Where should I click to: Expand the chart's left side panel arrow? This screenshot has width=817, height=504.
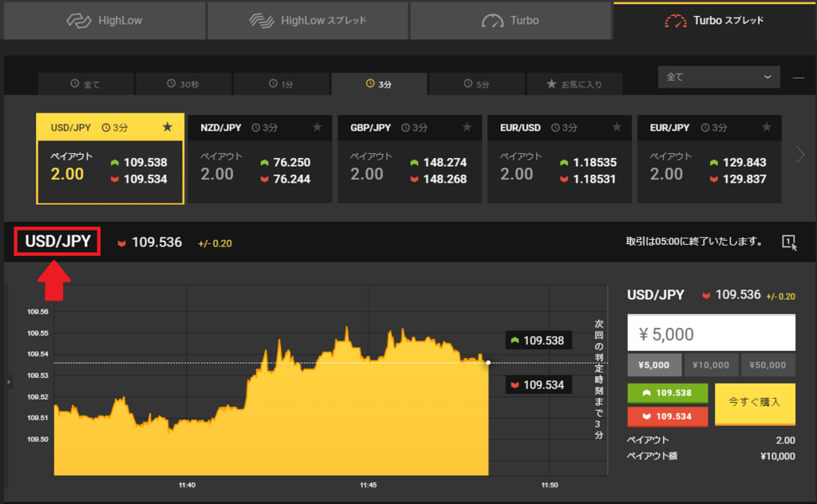coord(8,382)
